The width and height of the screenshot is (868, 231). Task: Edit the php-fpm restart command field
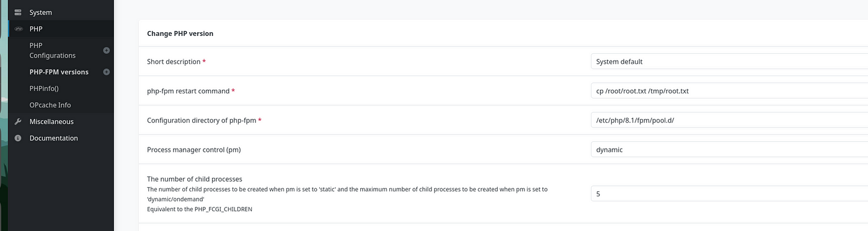(729, 90)
